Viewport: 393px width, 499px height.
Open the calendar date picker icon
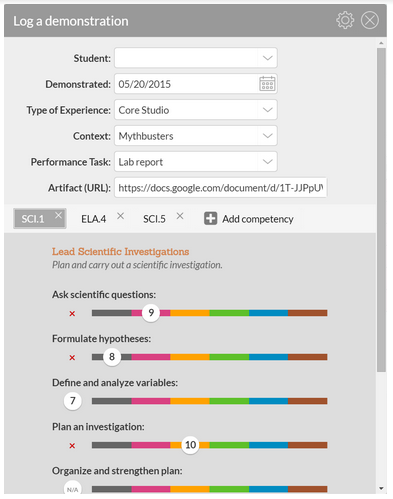coord(267,84)
